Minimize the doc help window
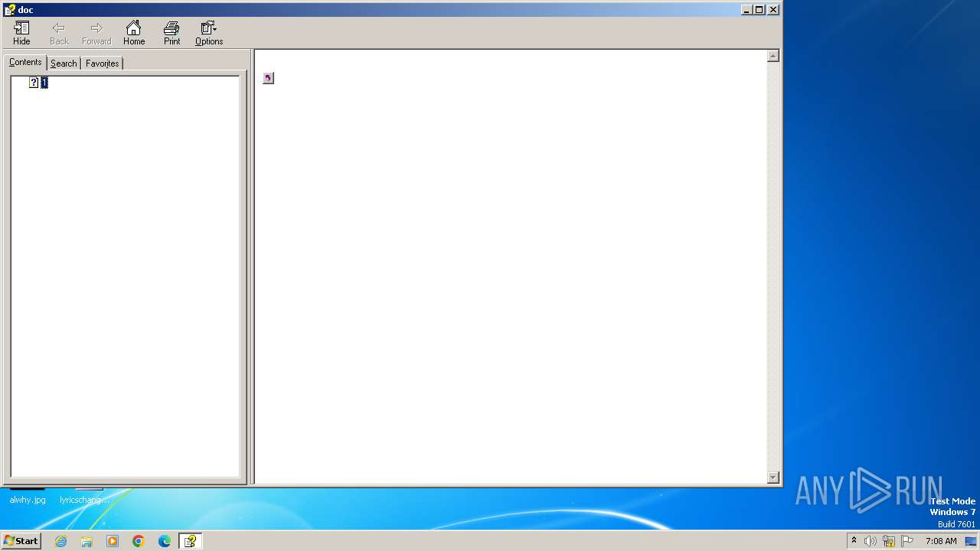The height and width of the screenshot is (551, 980). 746,10
